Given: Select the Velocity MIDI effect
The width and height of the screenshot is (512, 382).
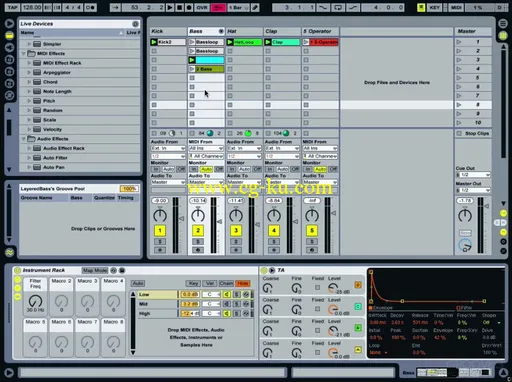Looking at the screenshot, I should tap(52, 129).
